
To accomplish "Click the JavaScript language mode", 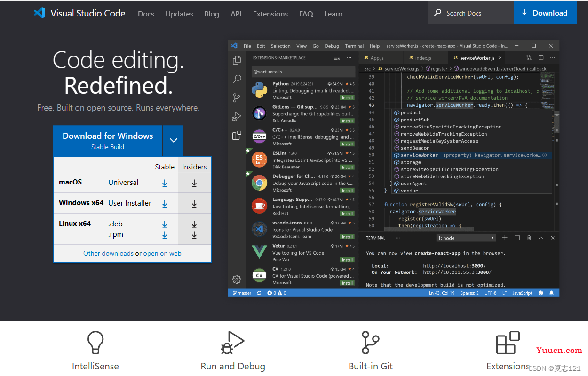I will (x=522, y=293).
